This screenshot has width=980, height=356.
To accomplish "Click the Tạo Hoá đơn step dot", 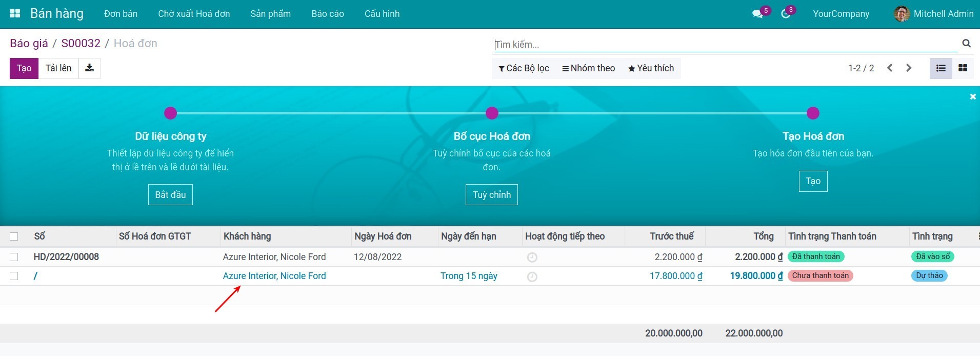I will click(x=813, y=113).
